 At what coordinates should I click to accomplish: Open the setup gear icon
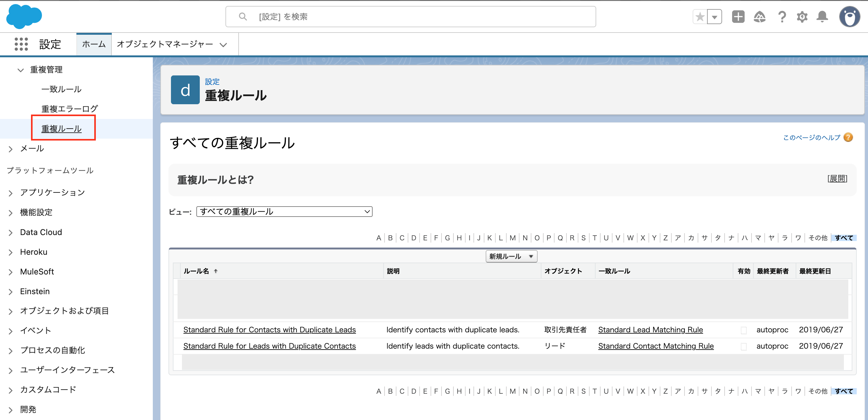(802, 17)
